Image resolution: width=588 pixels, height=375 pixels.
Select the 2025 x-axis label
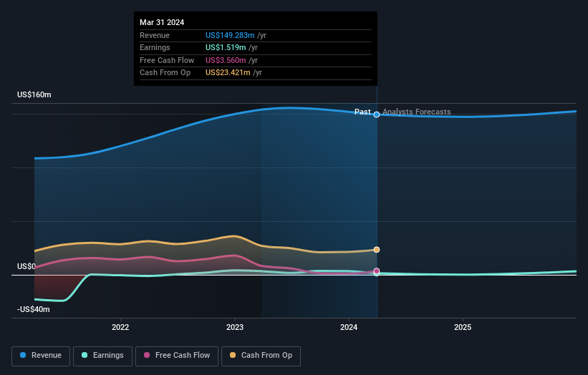463,327
